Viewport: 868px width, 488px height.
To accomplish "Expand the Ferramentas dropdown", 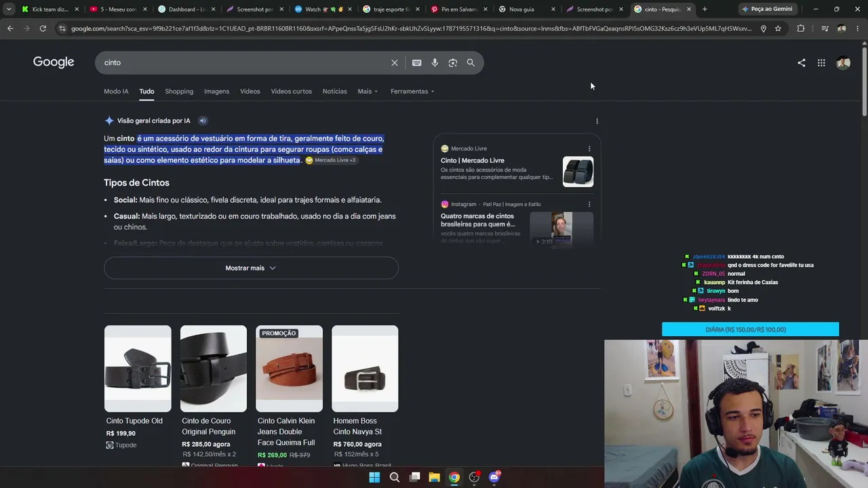I will point(412,91).
